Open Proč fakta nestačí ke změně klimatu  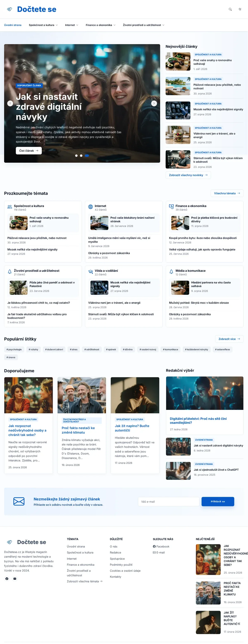78,430
